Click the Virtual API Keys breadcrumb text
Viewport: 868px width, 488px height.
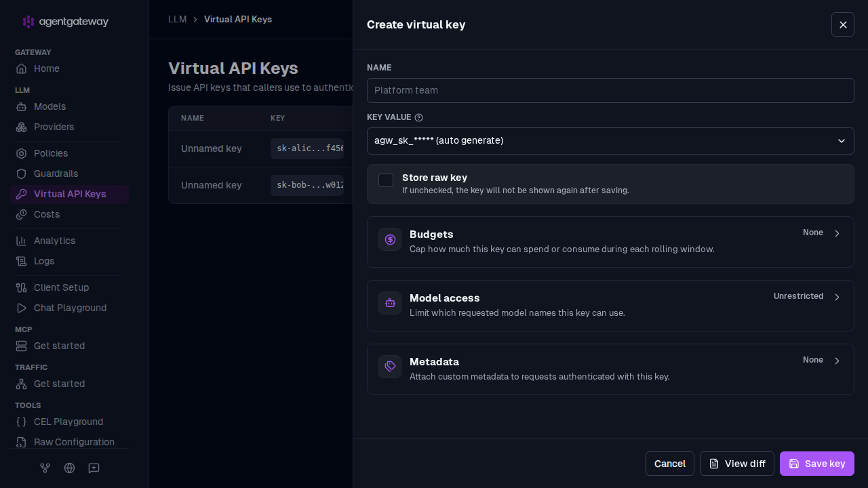(x=238, y=19)
